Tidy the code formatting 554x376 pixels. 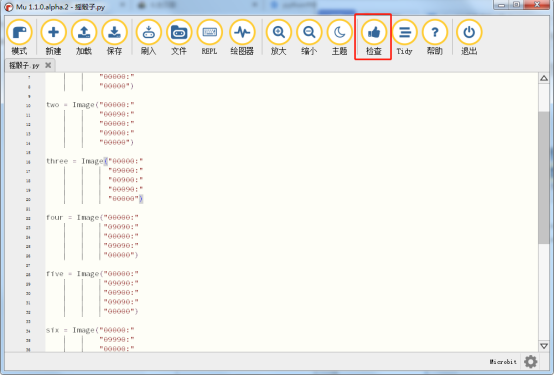[x=405, y=37]
